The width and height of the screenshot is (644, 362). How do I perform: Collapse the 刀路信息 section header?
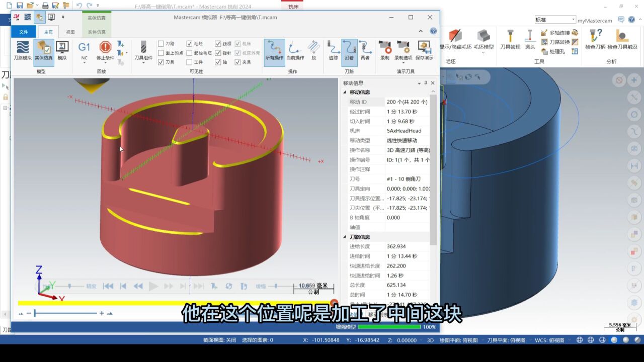(x=358, y=236)
